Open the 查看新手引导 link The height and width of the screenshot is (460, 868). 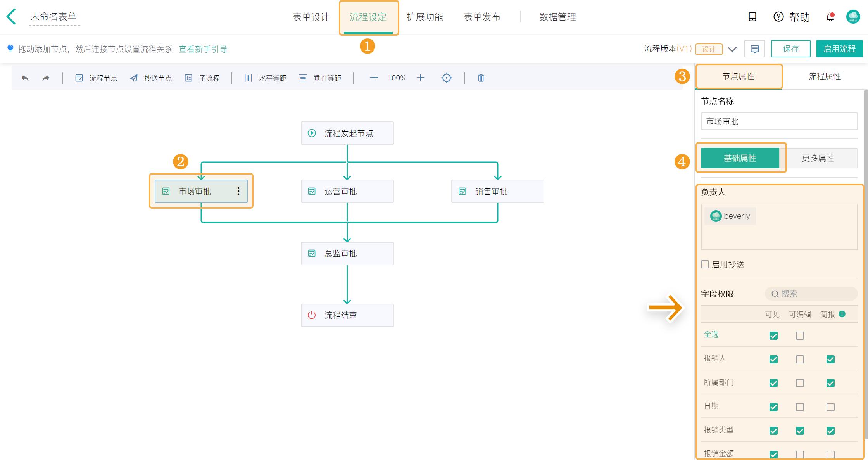pos(203,49)
